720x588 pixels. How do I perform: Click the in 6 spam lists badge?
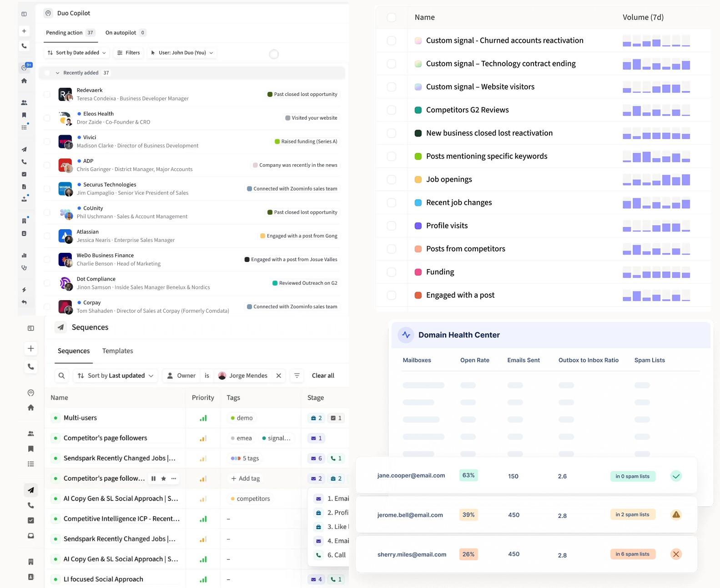point(632,554)
